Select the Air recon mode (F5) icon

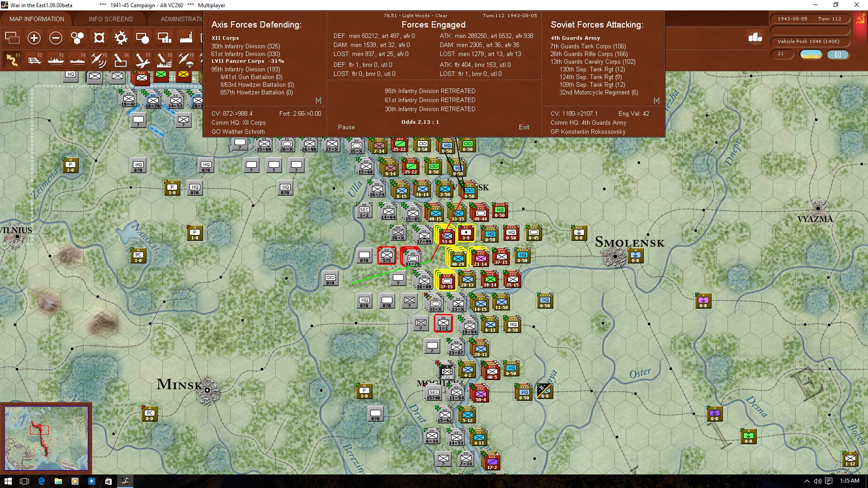[99, 60]
